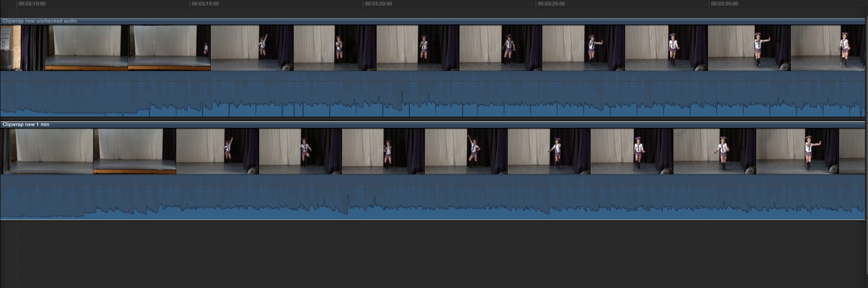This screenshot has height=288, width=868.
Task: Click the last thumbnail in the top clip
Action: [828, 48]
